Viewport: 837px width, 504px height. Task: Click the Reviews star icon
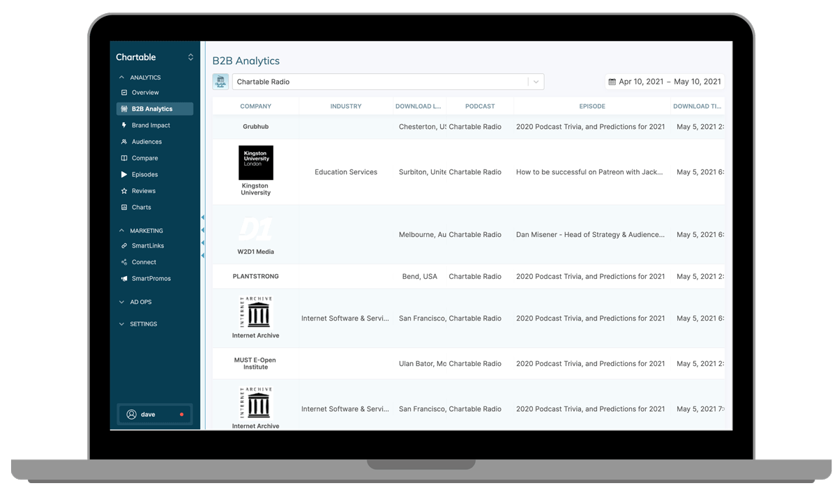[x=124, y=191]
